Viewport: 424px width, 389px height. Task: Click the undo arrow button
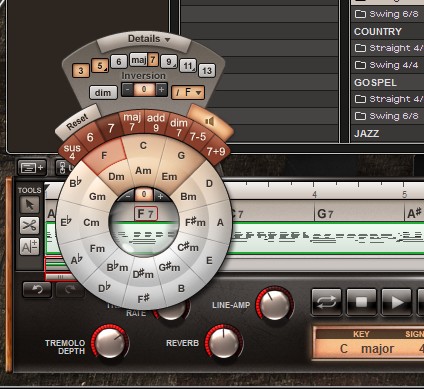pos(37,289)
